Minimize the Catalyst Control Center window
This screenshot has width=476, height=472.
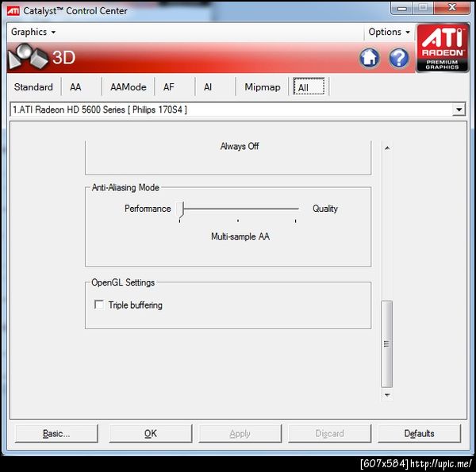(x=402, y=8)
